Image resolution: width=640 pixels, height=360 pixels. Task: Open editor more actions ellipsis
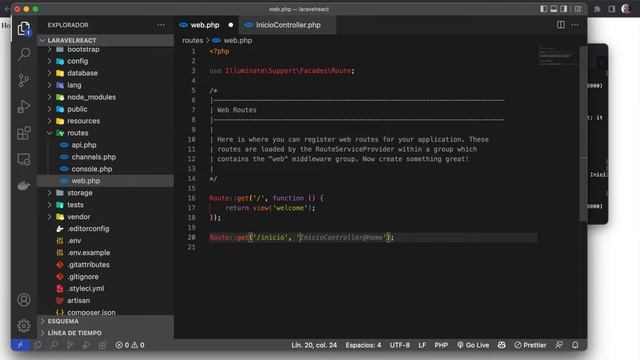tap(575, 25)
